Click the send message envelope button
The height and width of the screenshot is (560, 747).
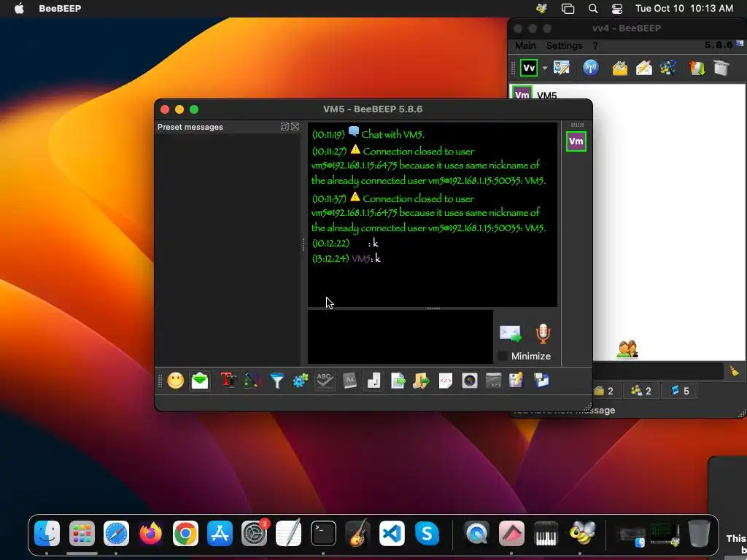[x=510, y=333]
